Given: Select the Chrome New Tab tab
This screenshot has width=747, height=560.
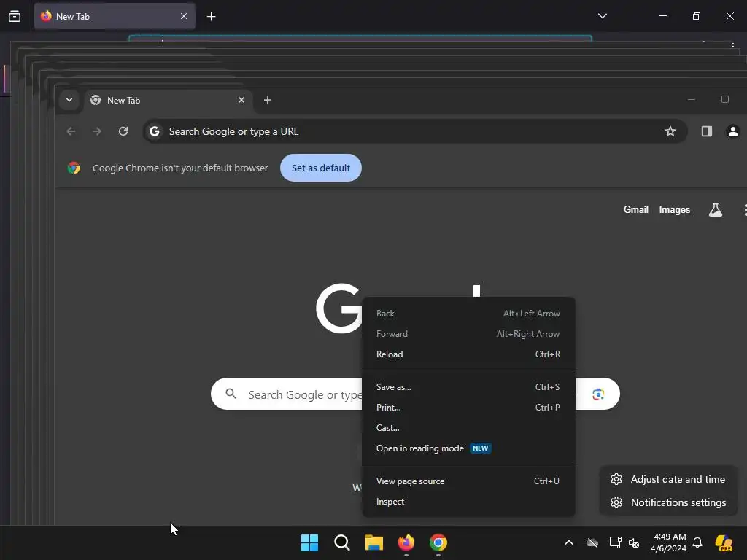Looking at the screenshot, I should (x=169, y=100).
